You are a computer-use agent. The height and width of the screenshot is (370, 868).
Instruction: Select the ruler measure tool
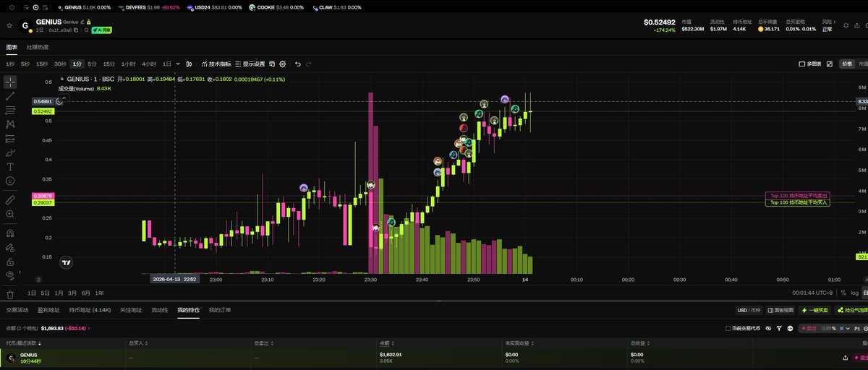[10, 199]
